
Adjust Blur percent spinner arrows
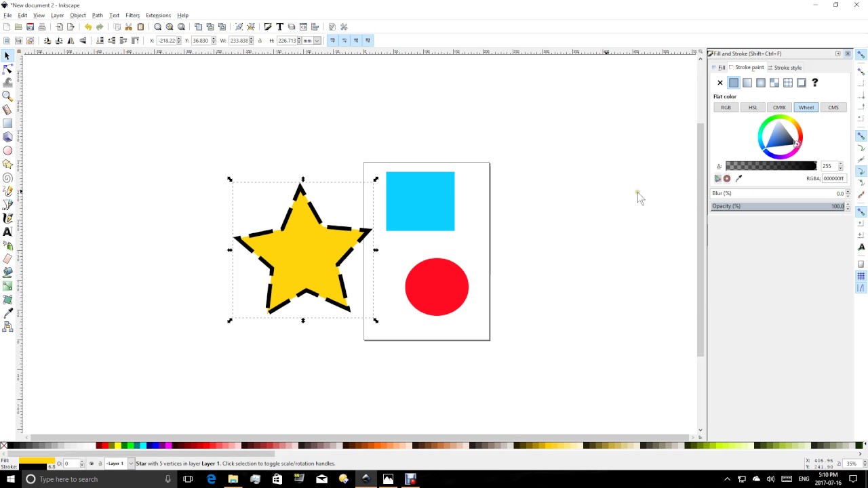coord(848,193)
